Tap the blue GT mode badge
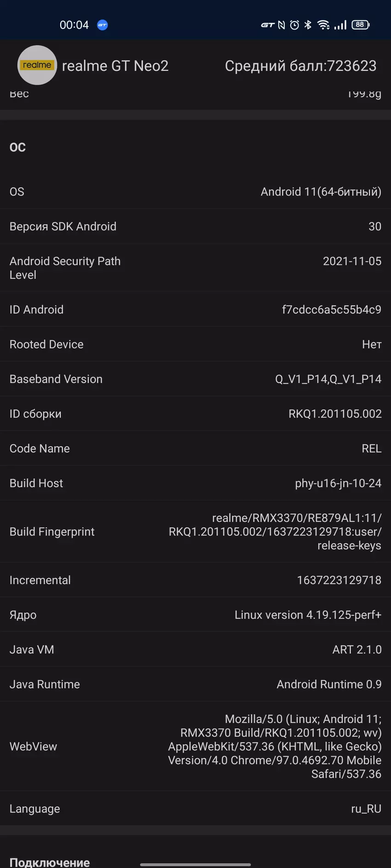The height and width of the screenshot is (868, 391). click(x=103, y=25)
